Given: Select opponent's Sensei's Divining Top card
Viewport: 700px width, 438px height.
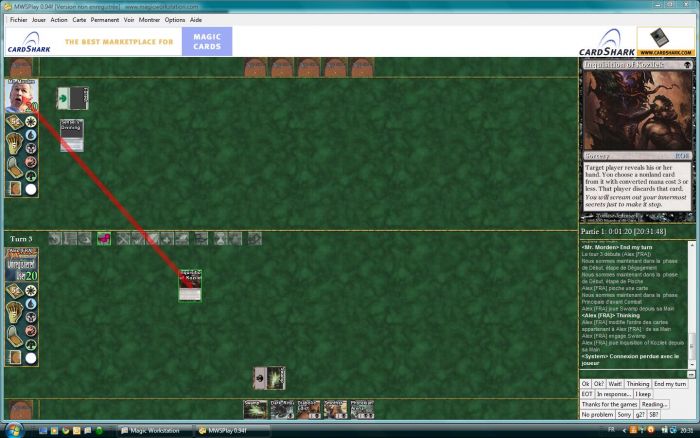Looking at the screenshot, I should coord(72,135).
